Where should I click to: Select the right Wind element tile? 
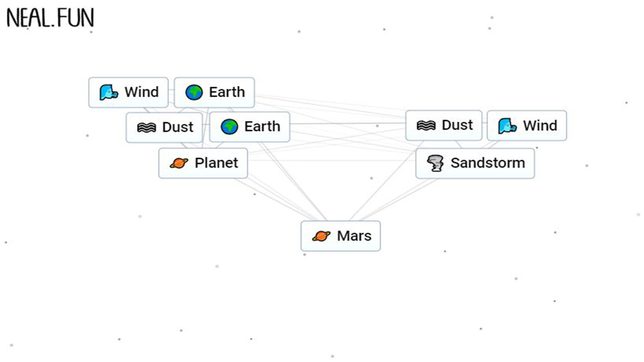526,125
